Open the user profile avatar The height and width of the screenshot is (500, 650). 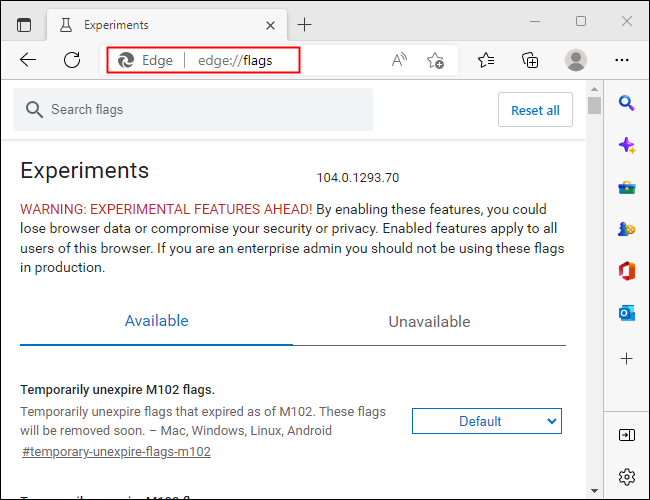tap(575, 60)
